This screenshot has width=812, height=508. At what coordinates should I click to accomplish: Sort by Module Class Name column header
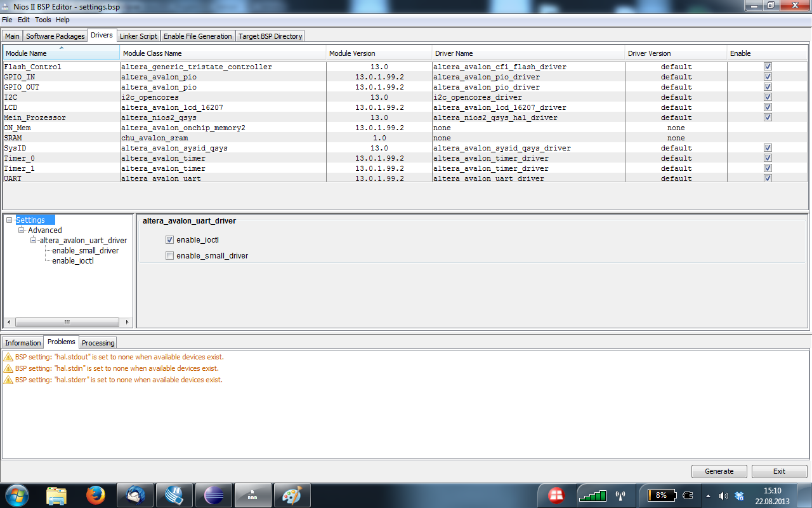coord(223,53)
